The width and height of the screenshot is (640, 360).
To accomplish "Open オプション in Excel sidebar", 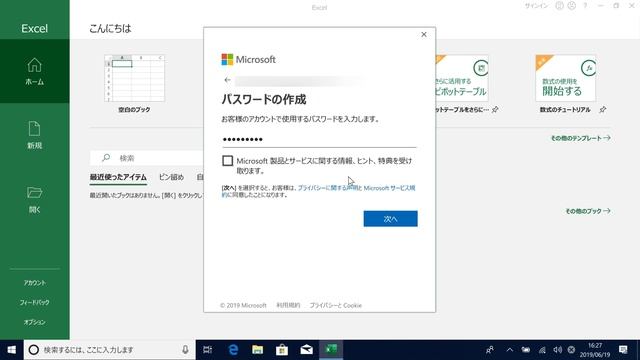I will click(35, 322).
